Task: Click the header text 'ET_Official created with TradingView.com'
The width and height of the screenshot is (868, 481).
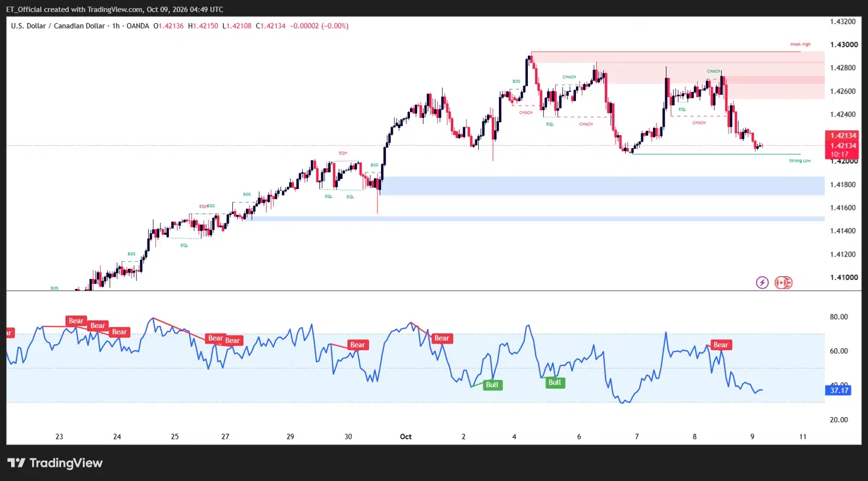Action: pos(75,9)
